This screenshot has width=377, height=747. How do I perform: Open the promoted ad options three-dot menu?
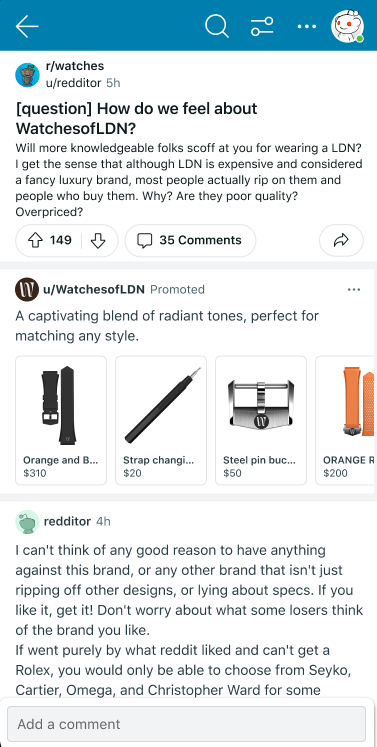[354, 290]
